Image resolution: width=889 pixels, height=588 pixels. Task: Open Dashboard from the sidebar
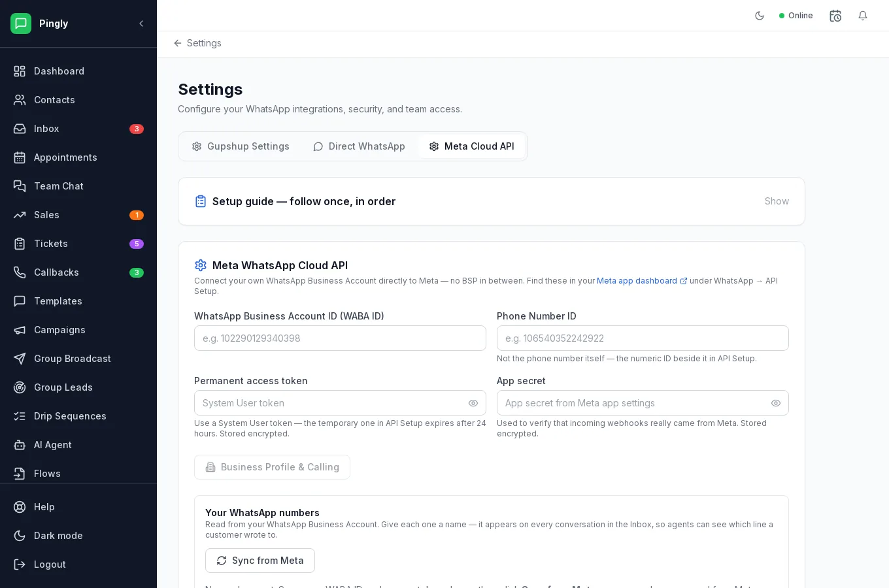pos(78,71)
